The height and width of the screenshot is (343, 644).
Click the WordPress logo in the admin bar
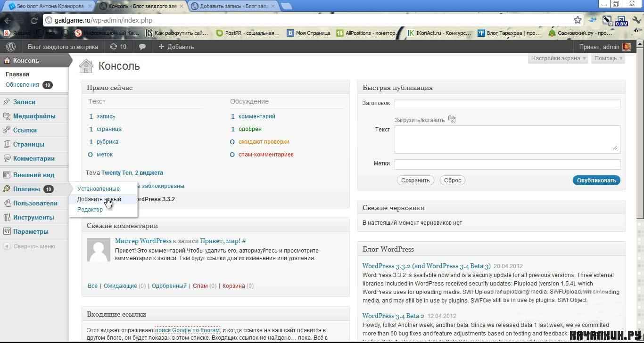11,47
